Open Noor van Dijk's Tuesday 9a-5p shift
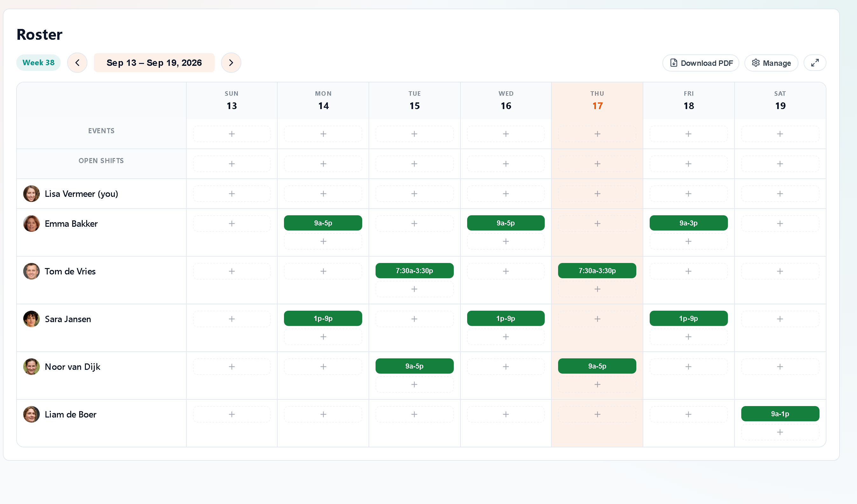This screenshot has width=857, height=504. click(x=414, y=366)
